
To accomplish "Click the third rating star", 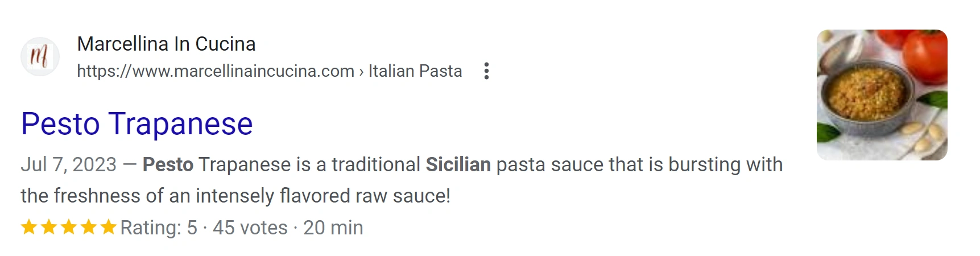I will click(x=69, y=228).
